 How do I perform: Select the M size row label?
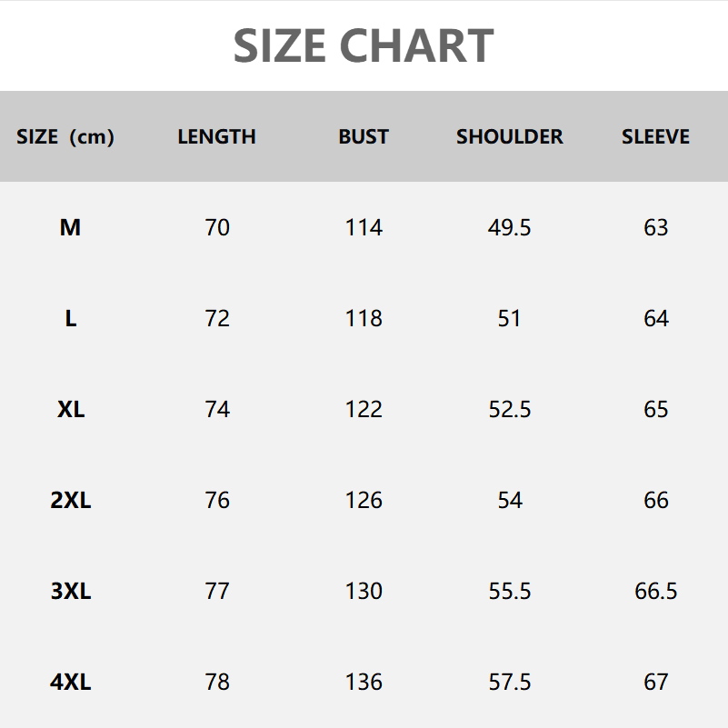pyautogui.click(x=70, y=227)
